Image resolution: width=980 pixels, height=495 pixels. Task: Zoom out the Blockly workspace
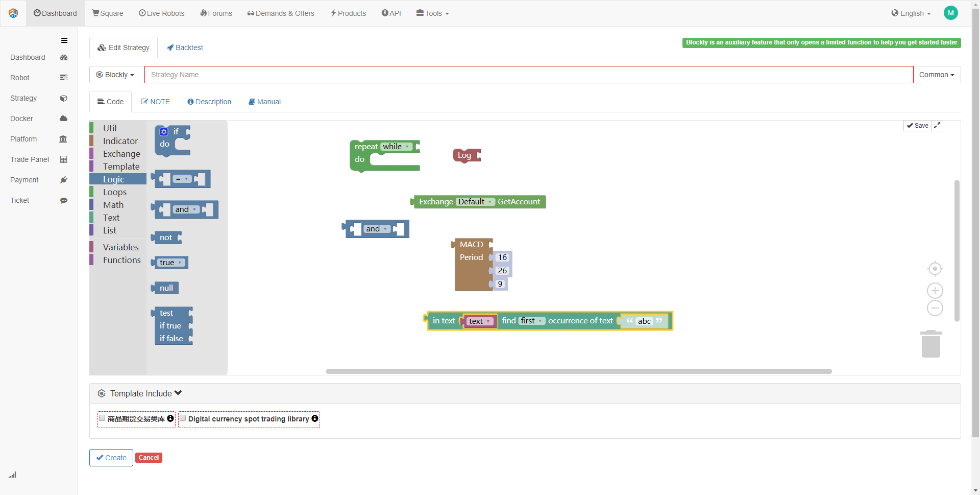935,308
